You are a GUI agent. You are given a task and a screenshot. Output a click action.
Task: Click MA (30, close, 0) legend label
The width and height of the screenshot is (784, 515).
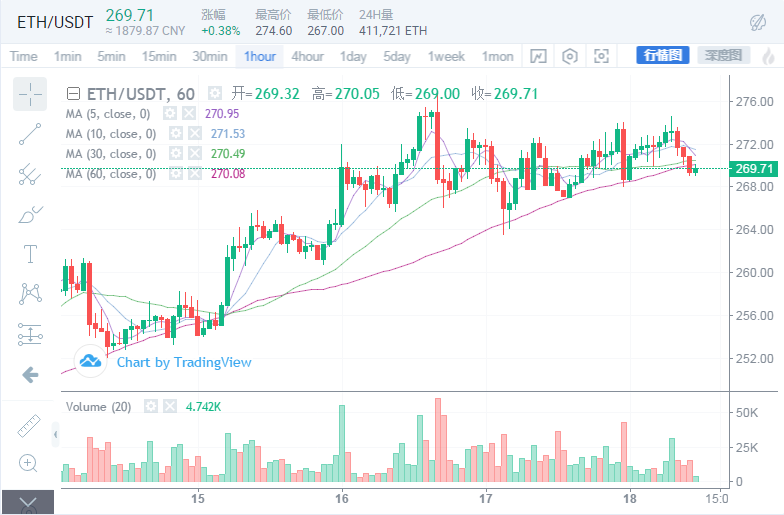click(x=111, y=154)
